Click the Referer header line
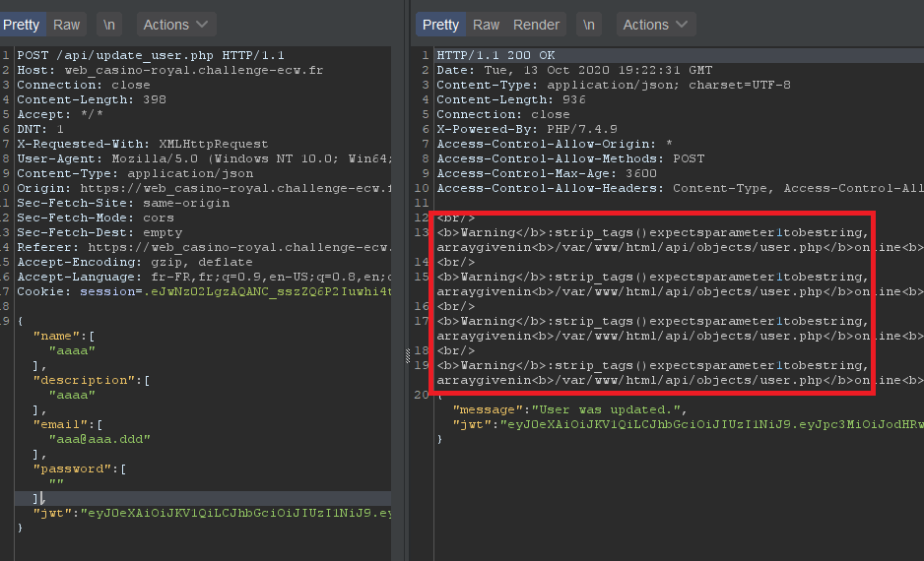Image resolution: width=924 pixels, height=561 pixels. click(204, 247)
